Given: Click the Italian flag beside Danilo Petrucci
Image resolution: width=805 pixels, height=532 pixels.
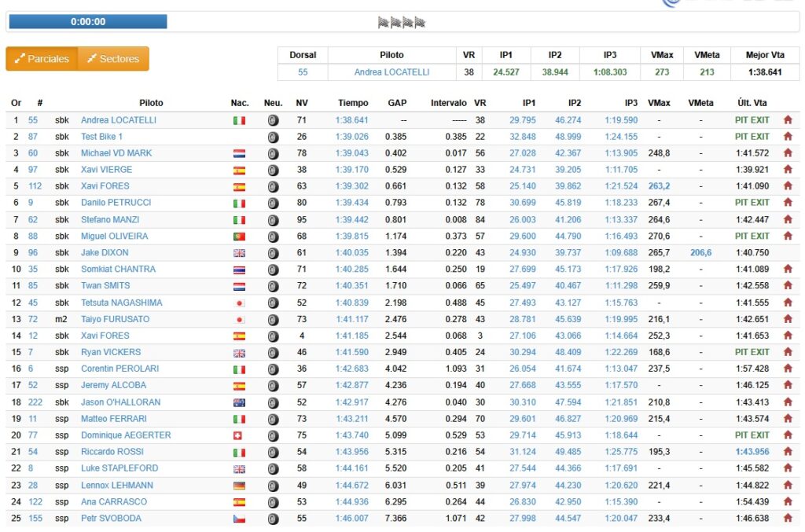Looking at the screenshot, I should (x=240, y=203).
